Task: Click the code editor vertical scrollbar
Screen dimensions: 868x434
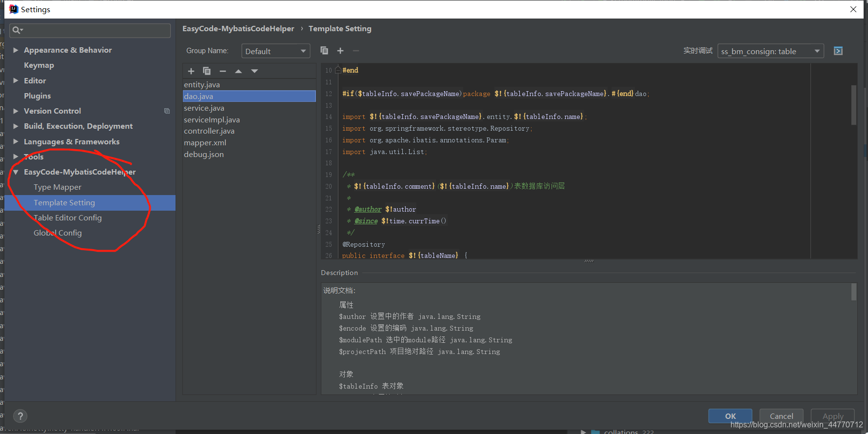Action: tap(854, 105)
